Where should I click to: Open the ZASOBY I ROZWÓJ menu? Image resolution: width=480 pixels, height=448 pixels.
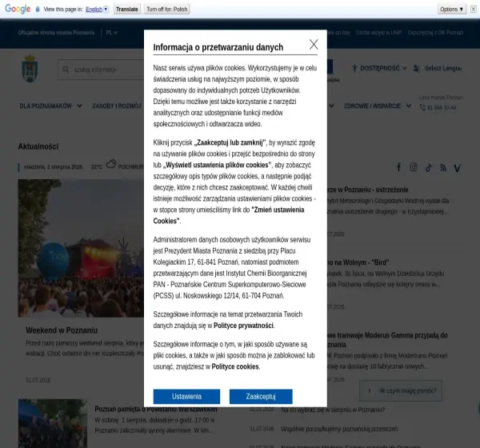click(117, 106)
